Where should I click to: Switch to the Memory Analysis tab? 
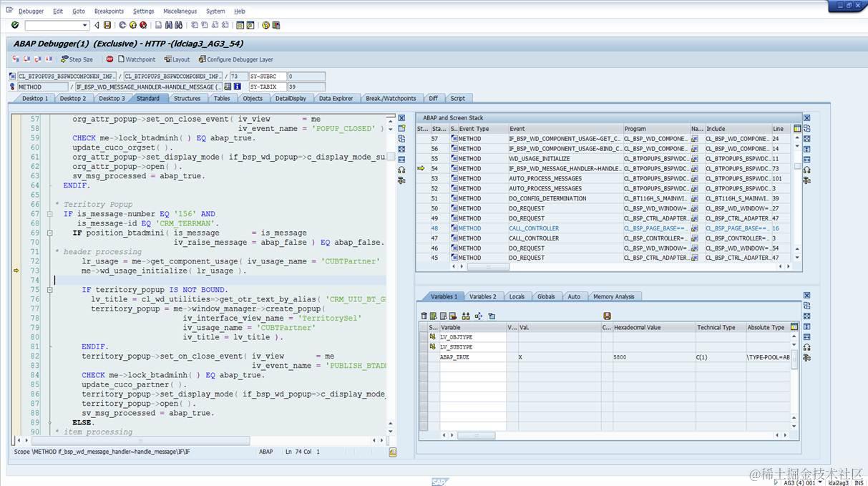coord(614,296)
